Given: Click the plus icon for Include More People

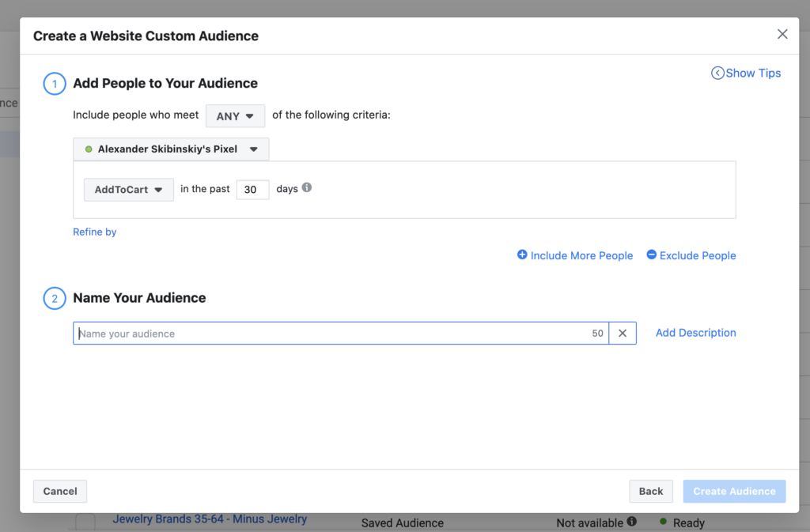Looking at the screenshot, I should point(522,255).
